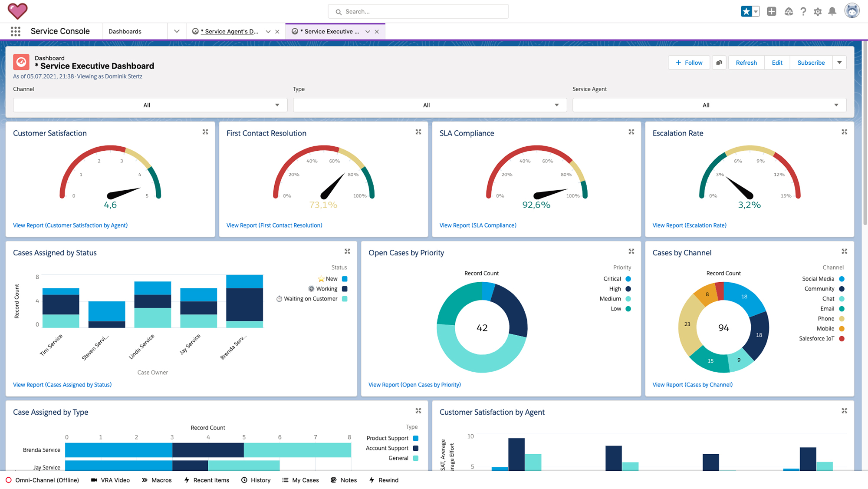The image size is (868, 489).
Task: Open the Type filter dropdown
Action: click(430, 105)
